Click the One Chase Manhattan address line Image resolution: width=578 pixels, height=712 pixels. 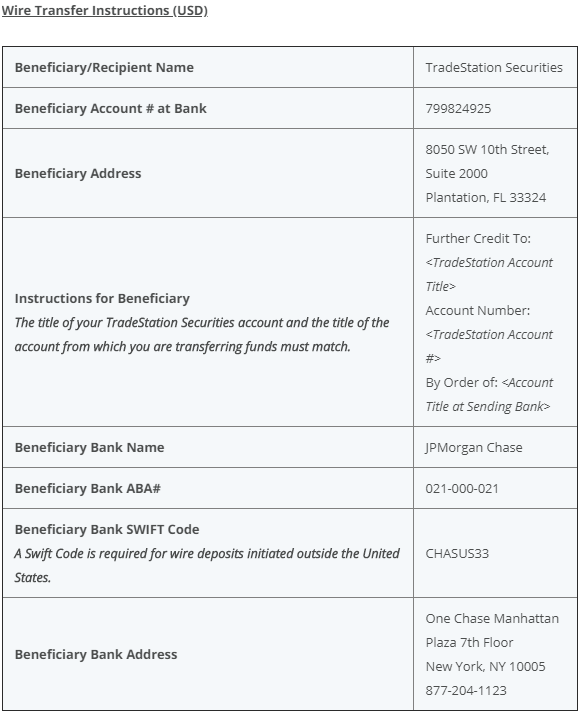(492, 618)
